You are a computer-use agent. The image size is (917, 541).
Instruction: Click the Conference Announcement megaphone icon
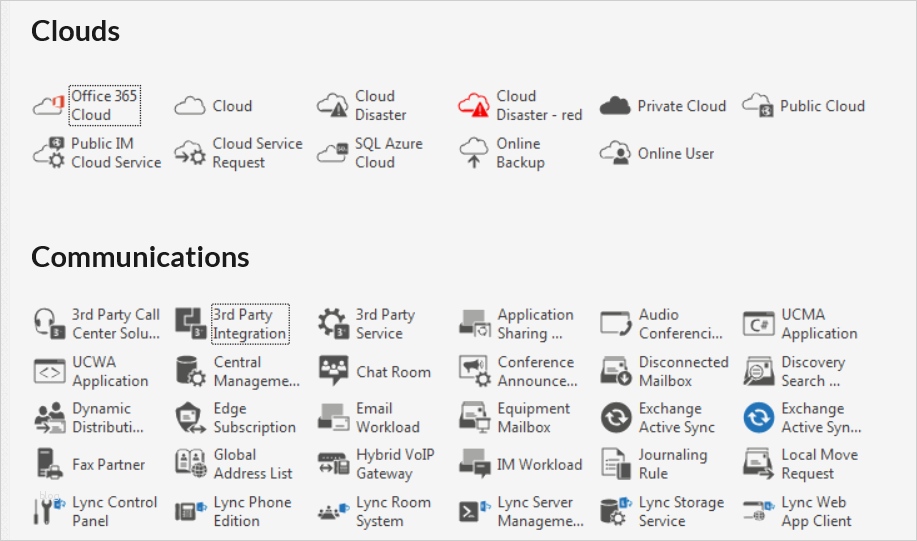pyautogui.click(x=474, y=371)
